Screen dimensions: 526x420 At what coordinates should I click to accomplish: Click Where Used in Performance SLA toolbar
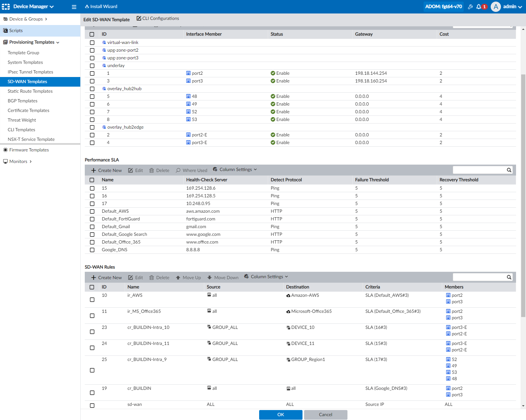[x=191, y=170]
